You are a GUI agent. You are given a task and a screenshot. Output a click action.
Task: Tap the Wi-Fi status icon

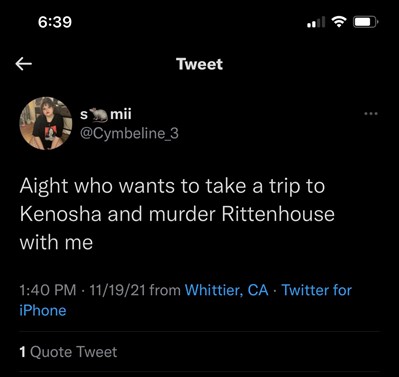[x=339, y=22]
